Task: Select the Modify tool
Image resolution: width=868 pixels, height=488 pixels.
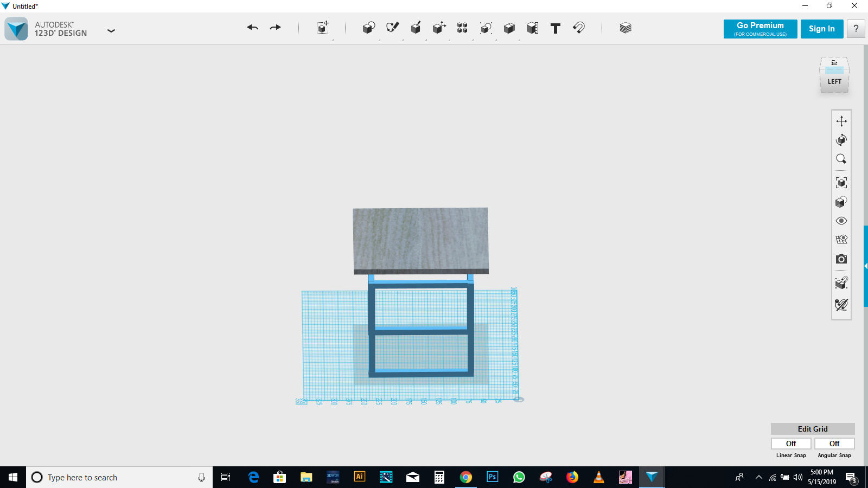Action: [x=439, y=28]
